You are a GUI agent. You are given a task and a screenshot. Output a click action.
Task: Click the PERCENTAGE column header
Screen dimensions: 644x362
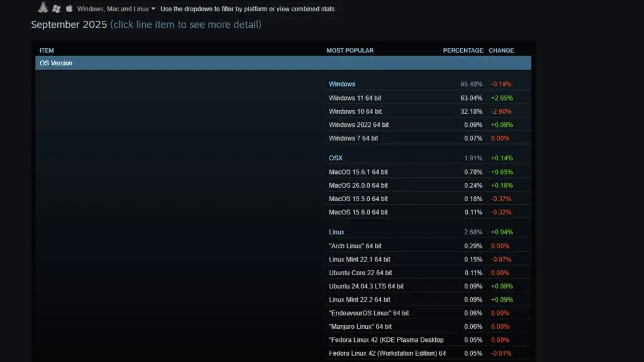pyautogui.click(x=463, y=50)
